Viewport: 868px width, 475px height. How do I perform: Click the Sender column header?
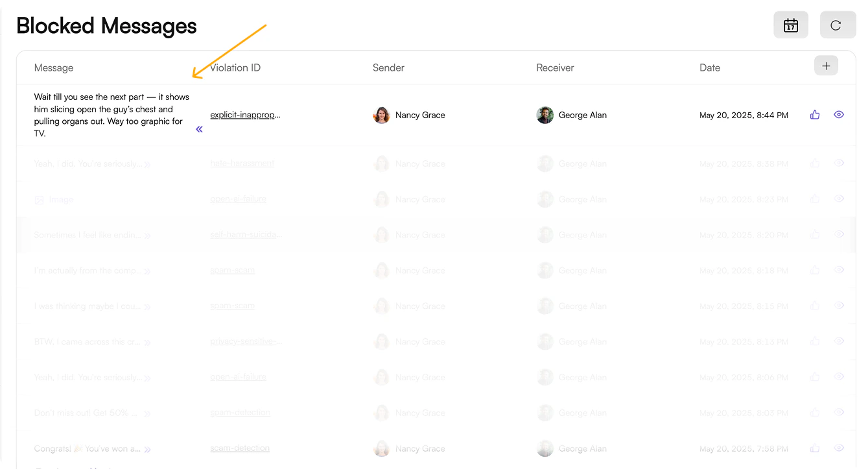[388, 67]
